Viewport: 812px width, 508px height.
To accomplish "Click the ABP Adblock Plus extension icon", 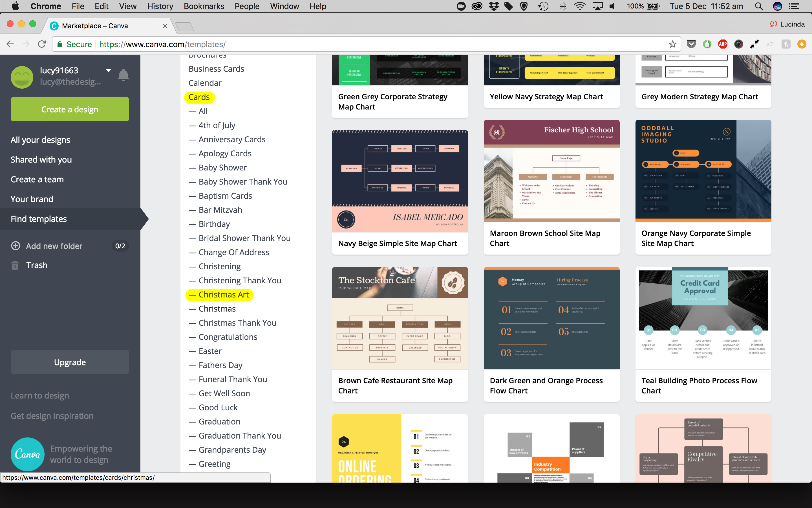I will 723,44.
